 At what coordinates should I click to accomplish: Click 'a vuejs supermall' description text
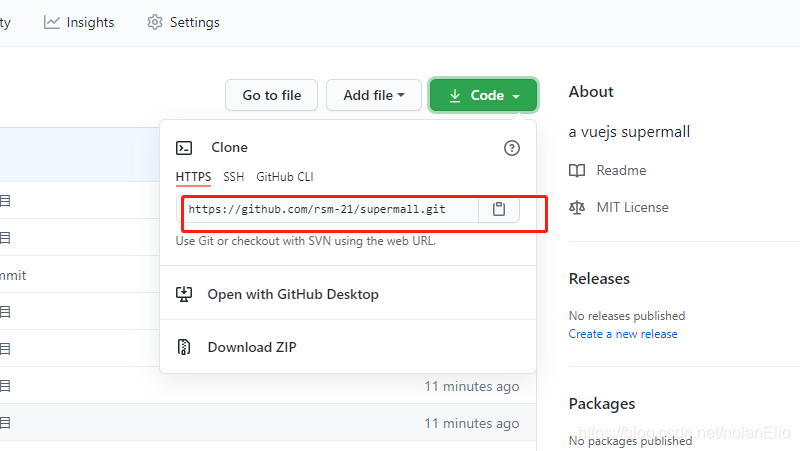click(629, 132)
